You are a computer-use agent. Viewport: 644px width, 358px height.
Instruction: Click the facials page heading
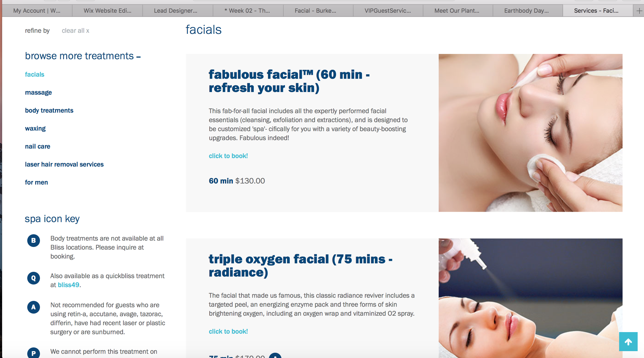click(203, 30)
